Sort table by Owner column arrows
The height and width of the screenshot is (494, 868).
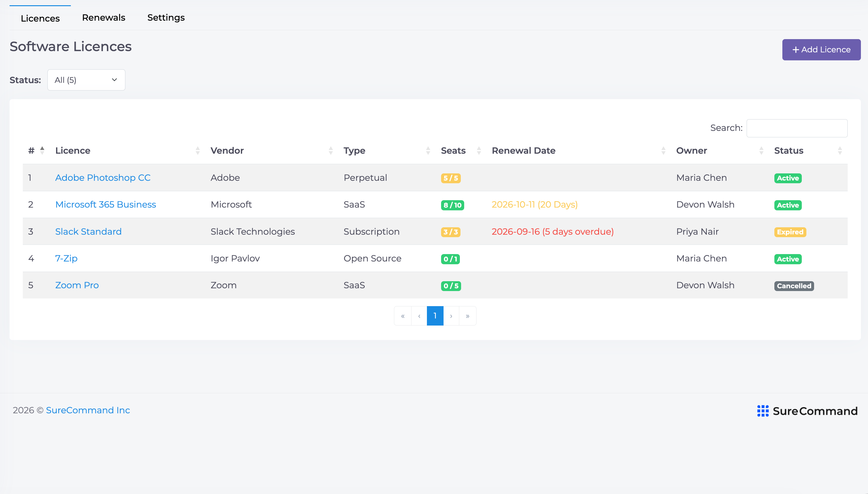click(x=761, y=151)
